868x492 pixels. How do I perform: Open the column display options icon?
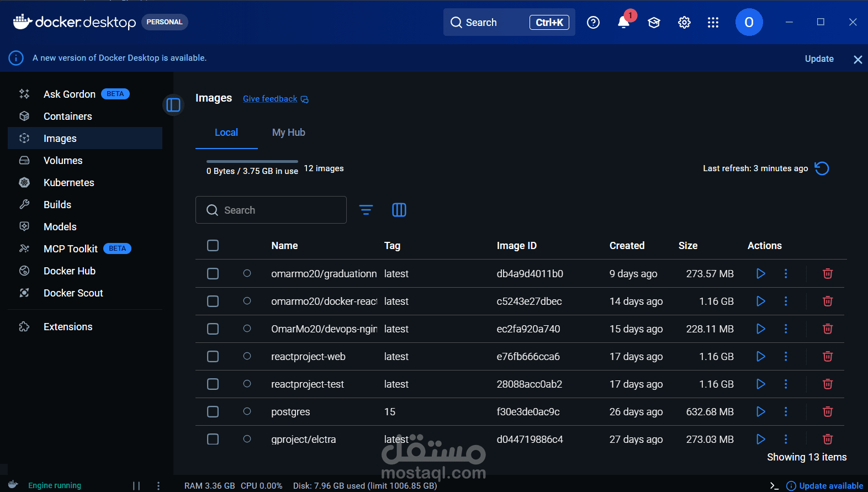click(399, 210)
